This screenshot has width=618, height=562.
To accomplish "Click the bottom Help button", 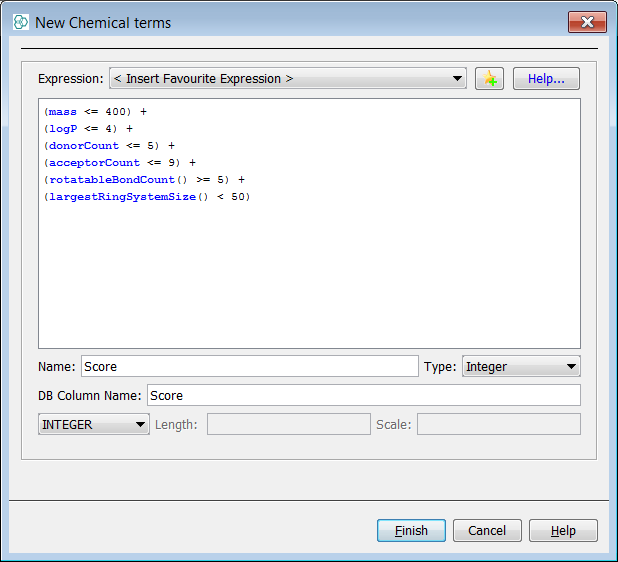I will (563, 531).
